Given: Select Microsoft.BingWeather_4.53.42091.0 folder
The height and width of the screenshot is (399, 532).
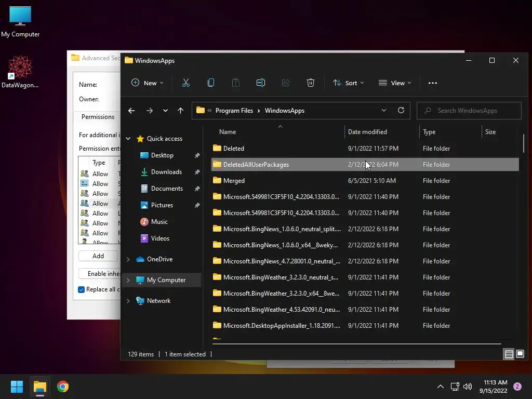Looking at the screenshot, I should [365, 310].
